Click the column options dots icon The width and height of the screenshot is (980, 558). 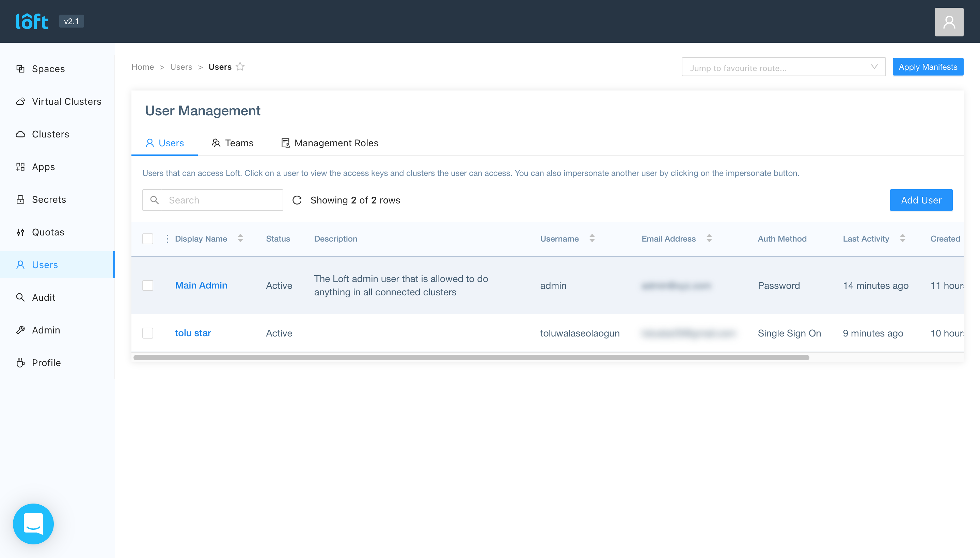tap(167, 239)
